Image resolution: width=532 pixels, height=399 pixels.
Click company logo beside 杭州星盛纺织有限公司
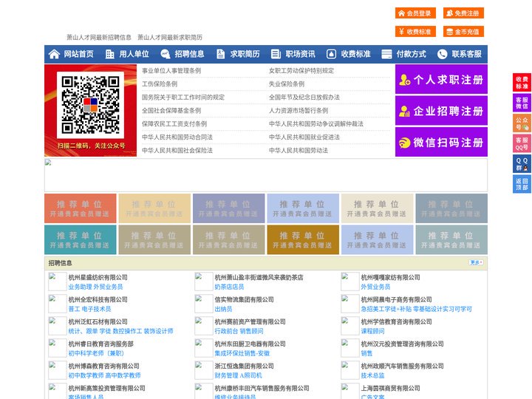[58, 282]
